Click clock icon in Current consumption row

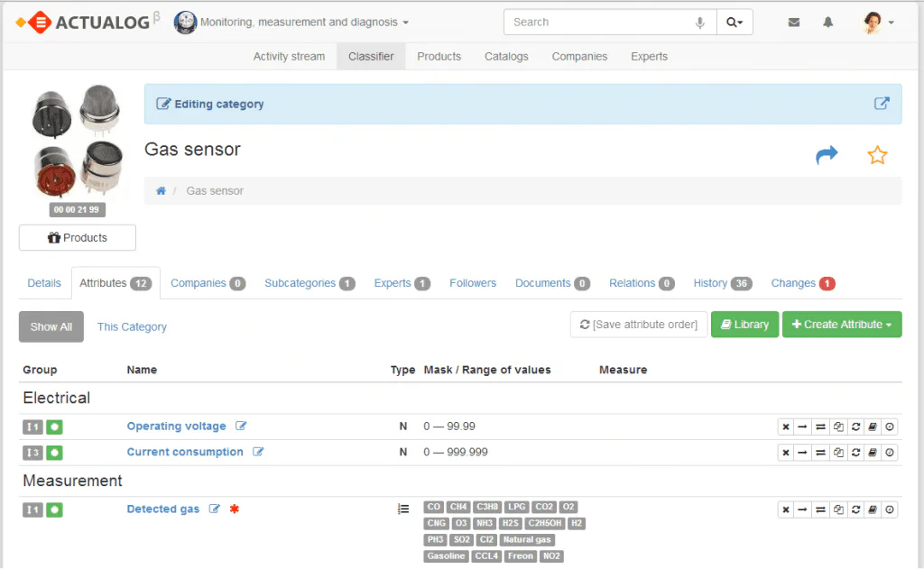coord(890,453)
